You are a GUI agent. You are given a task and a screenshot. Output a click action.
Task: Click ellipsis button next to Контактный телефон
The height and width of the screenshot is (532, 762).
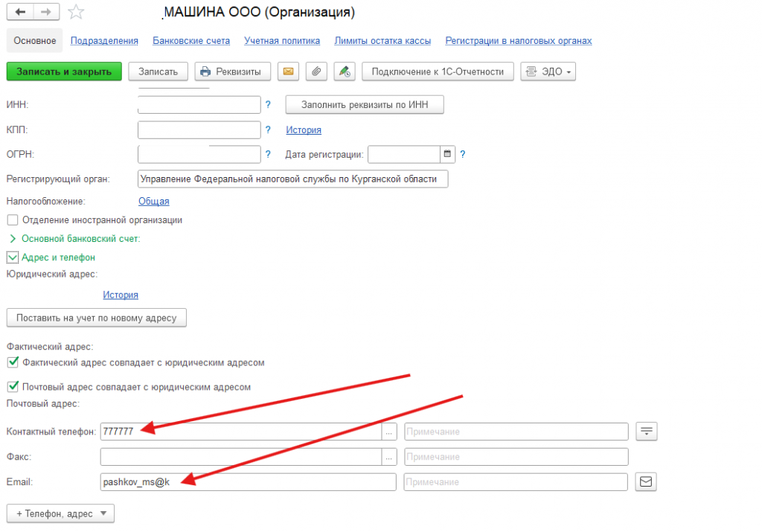[388, 432]
